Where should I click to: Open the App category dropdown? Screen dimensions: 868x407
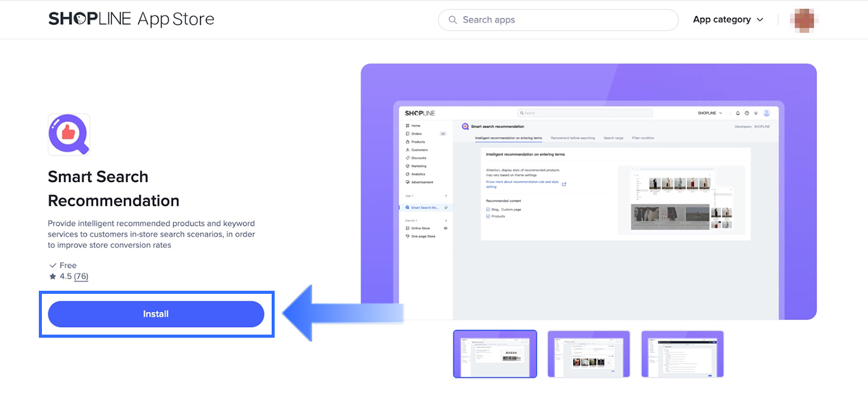coord(728,20)
